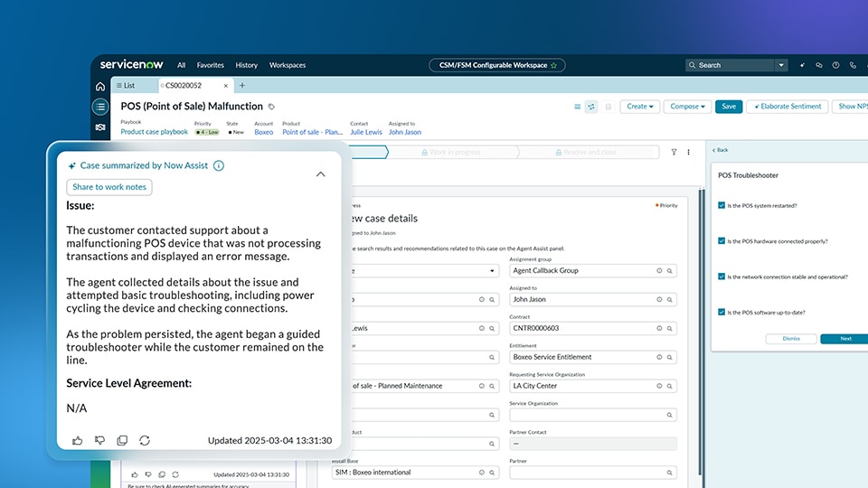The height and width of the screenshot is (488, 868).
Task: Select the CS0020052 tab
Action: tap(184, 86)
